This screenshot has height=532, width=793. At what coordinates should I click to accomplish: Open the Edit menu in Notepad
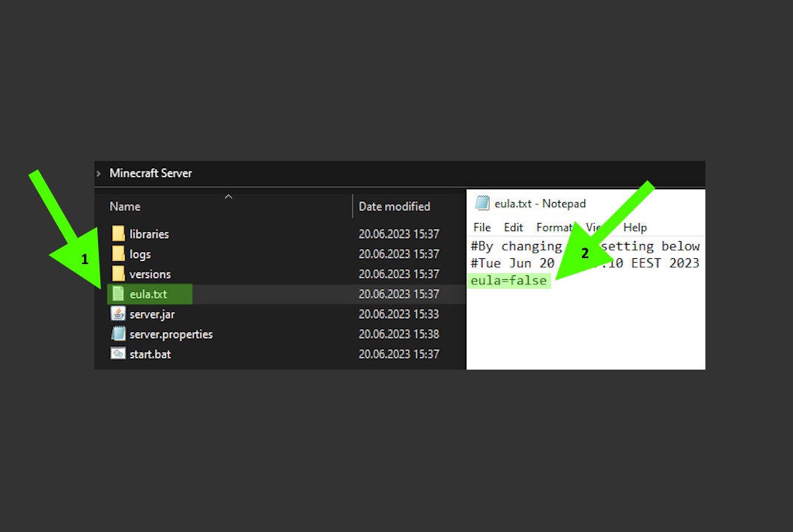514,227
